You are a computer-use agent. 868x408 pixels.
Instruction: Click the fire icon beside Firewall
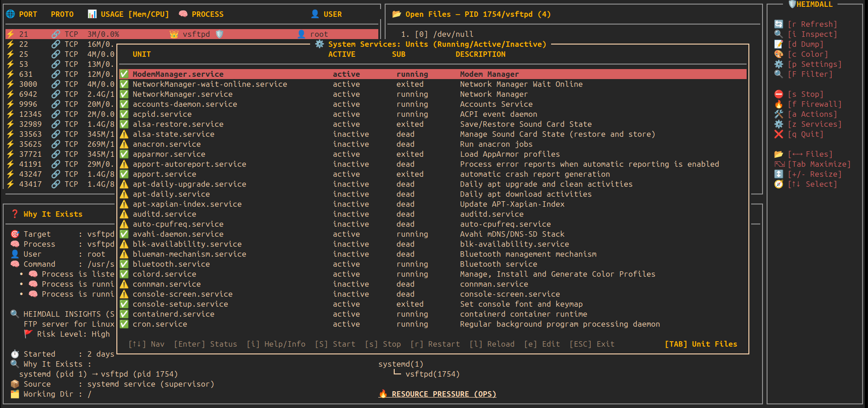coord(778,104)
